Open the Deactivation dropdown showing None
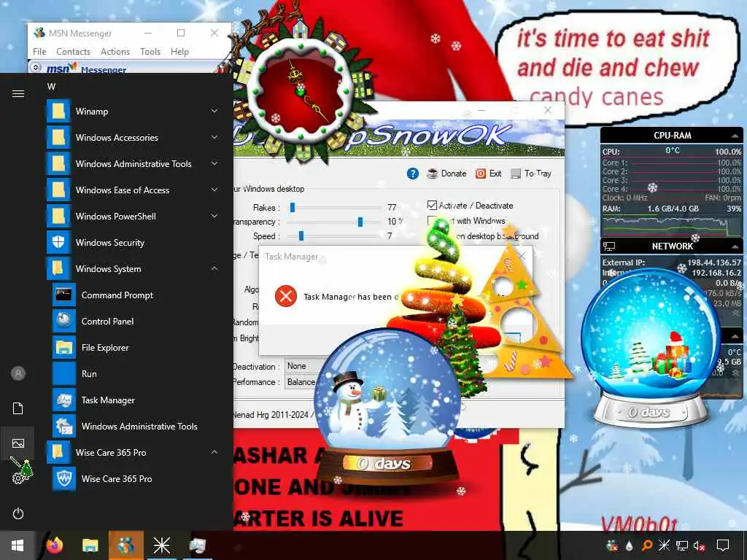Viewport: 747px width, 560px height. click(x=302, y=366)
